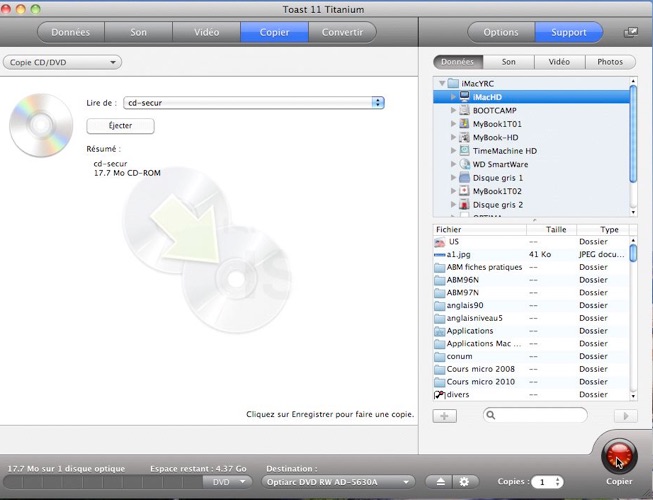
Task: Open the DVD disc type dropdown
Action: (x=227, y=482)
